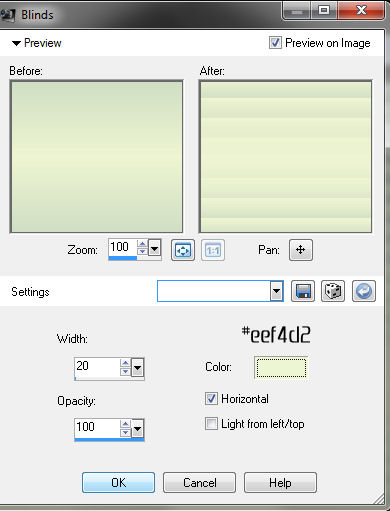Open the Settings presets dropdown
The width and height of the screenshot is (390, 511).
pos(276,291)
